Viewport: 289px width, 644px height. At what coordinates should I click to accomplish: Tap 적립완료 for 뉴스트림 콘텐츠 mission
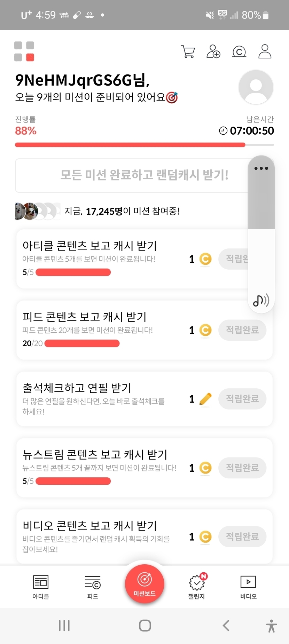[x=242, y=468]
